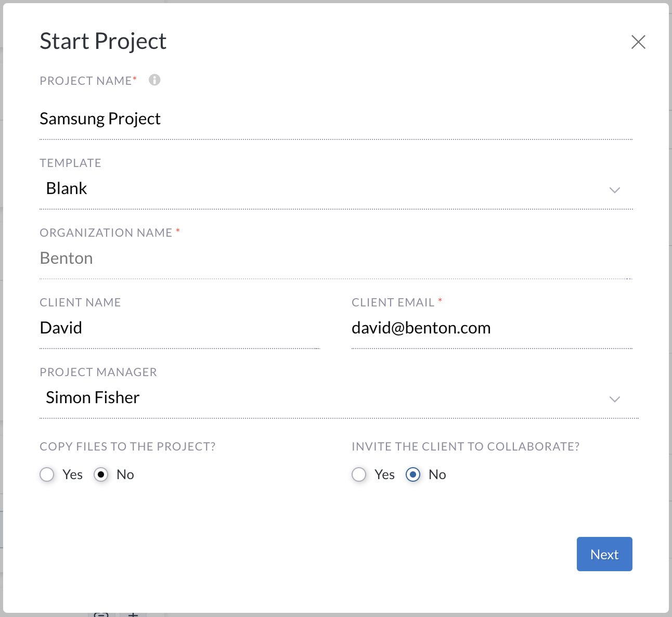The image size is (672, 617).
Task: Edit the Samsung Project name field
Action: [333, 119]
